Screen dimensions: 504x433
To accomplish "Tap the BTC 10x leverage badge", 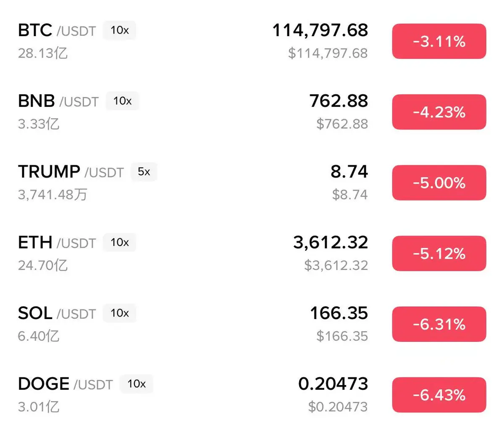I will point(120,30).
